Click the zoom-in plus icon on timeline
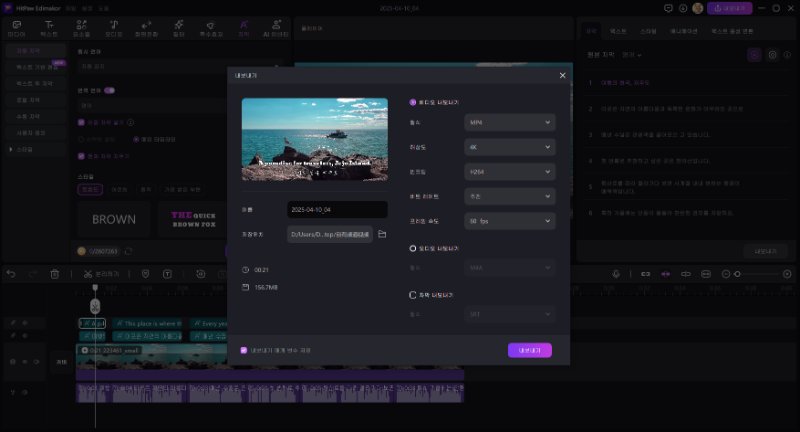Viewport: 800px width, 432px height. click(787, 274)
